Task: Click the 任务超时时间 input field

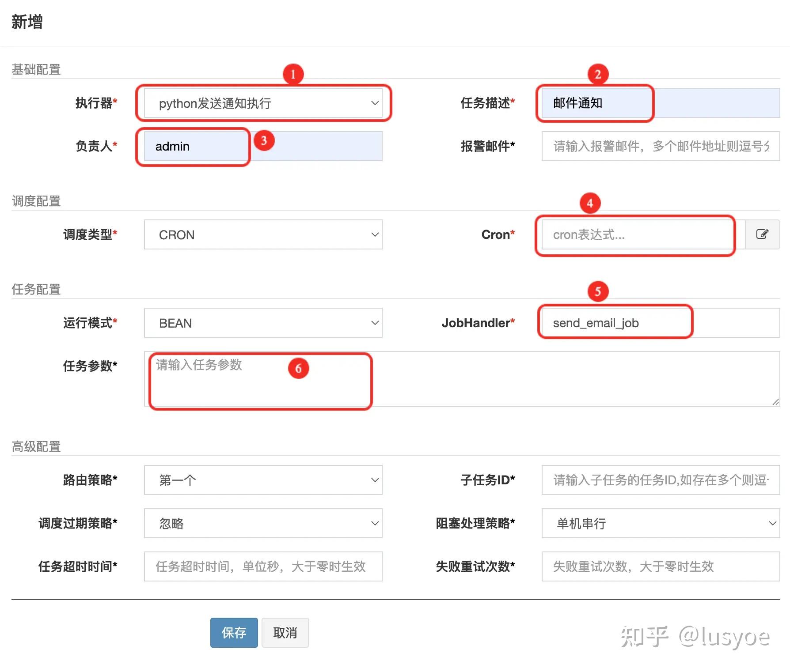Action: click(263, 566)
